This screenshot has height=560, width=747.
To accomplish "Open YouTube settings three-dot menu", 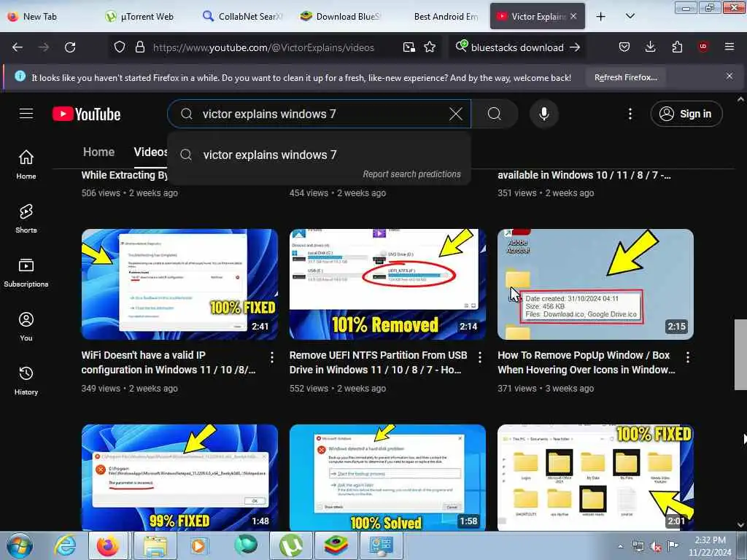I will pos(630,114).
